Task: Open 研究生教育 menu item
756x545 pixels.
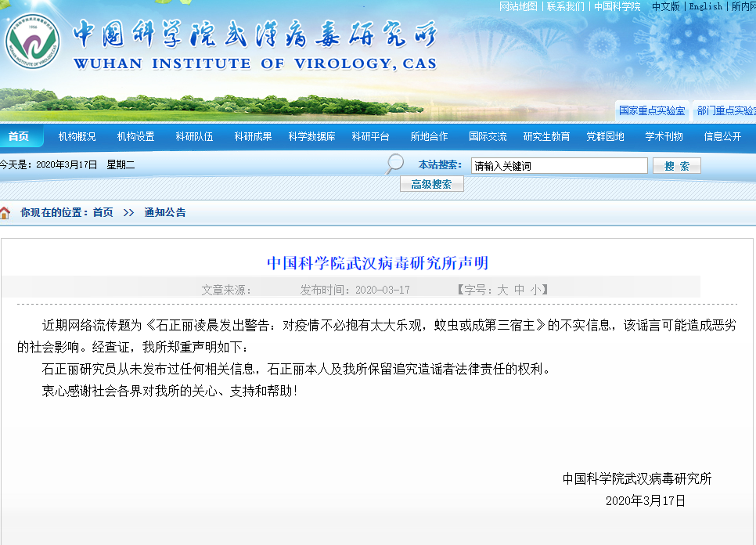Action: [547, 136]
